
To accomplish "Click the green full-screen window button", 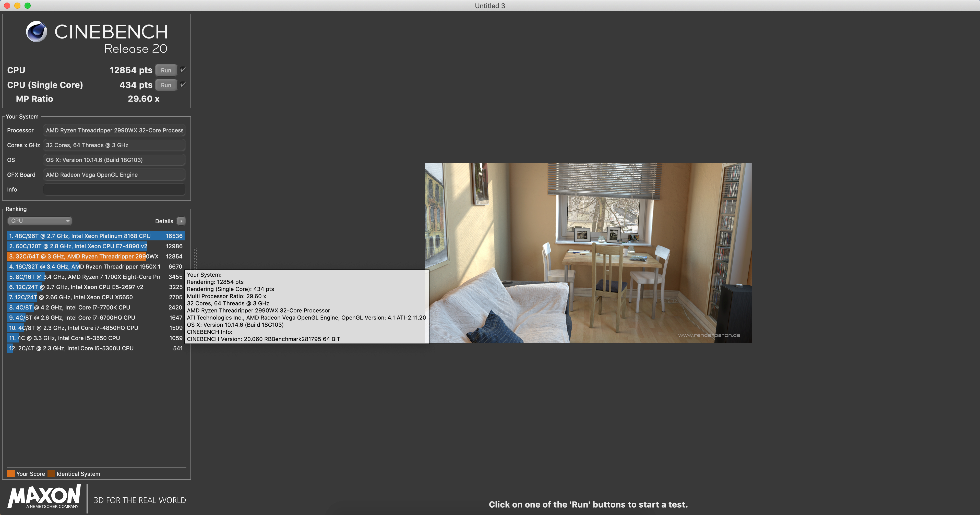I will [x=27, y=6].
